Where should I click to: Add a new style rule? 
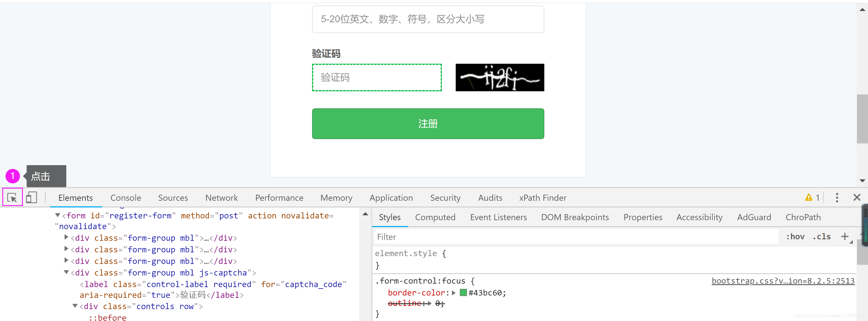[x=845, y=237]
